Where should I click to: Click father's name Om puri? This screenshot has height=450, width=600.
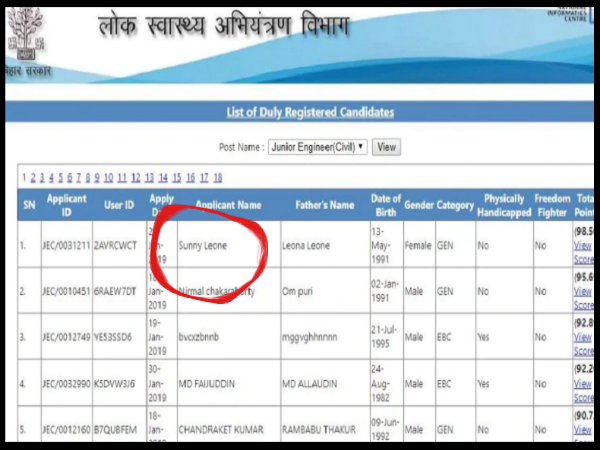tap(297, 291)
